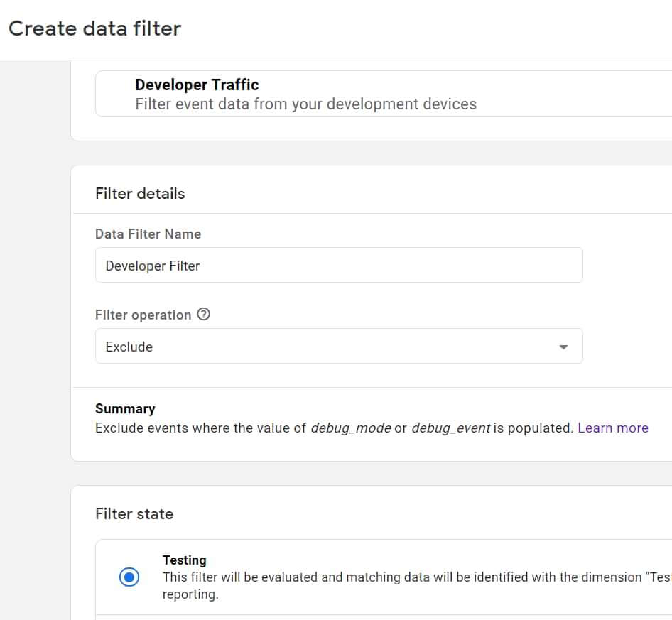
Task: Click the Filter state section heading
Action: 134,513
